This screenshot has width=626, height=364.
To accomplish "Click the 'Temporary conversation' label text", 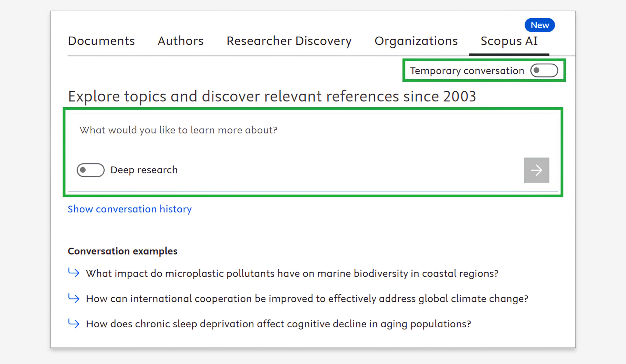I will coord(467,71).
